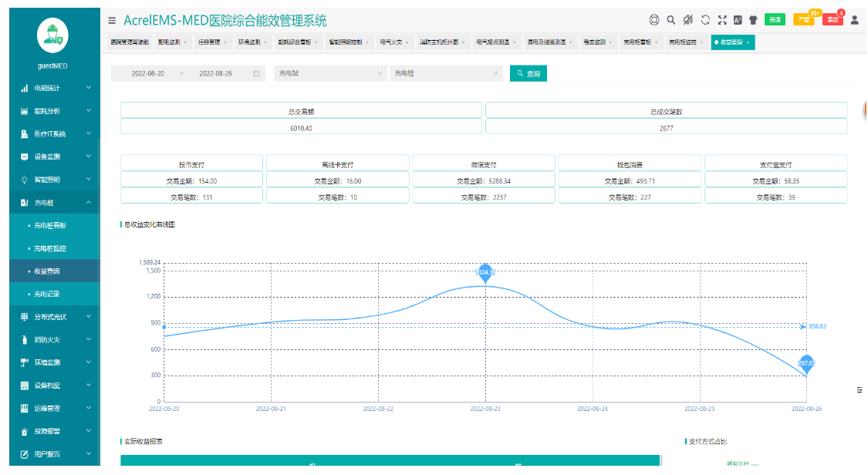Mute alarm sound with the speaker icon

(x=688, y=21)
